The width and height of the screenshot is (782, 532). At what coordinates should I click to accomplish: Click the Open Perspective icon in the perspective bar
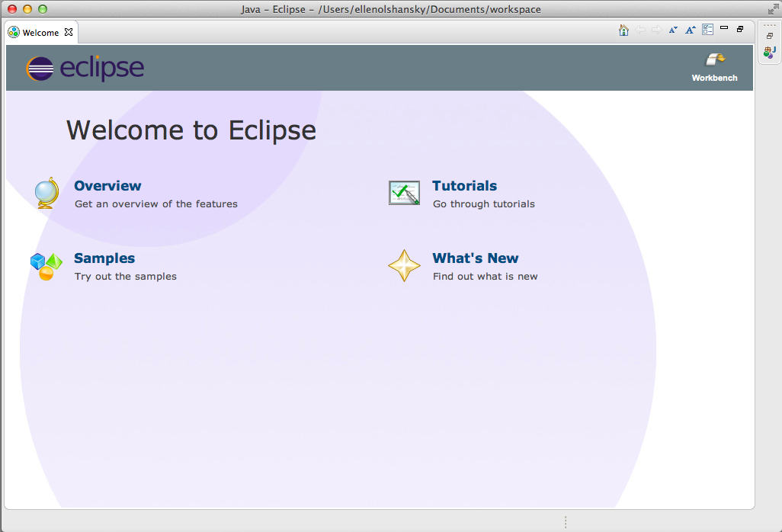point(768,36)
